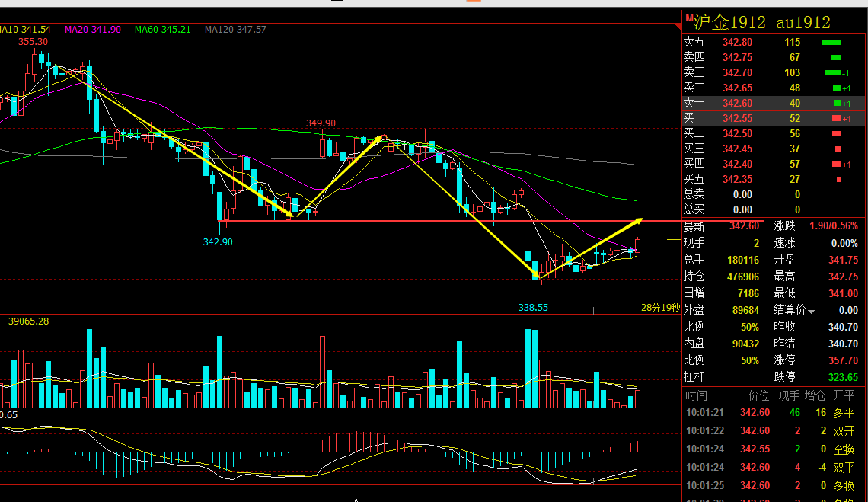Click the red volume bar for 买四
This screenshot has width=868, height=502.
[x=837, y=164]
